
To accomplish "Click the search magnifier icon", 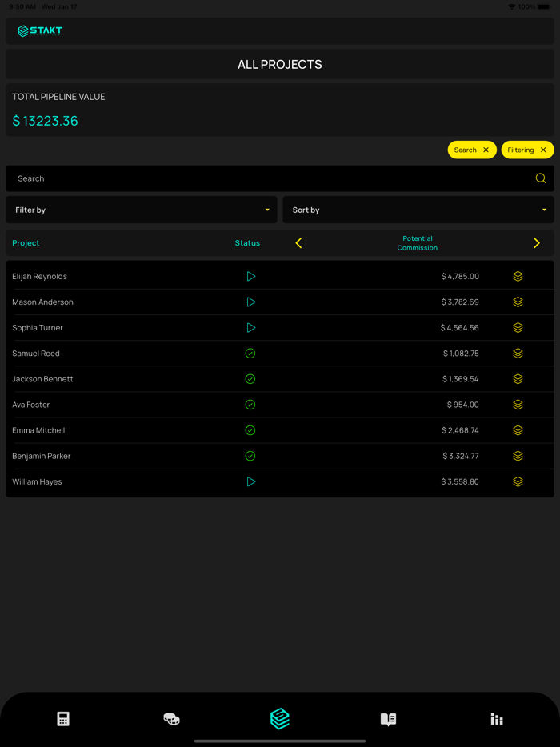I will pyautogui.click(x=541, y=178).
